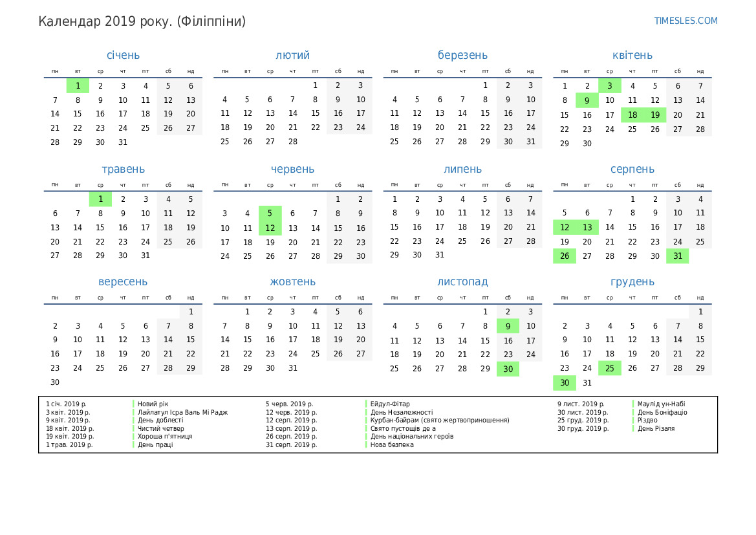Image resolution: width=756 pixels, height=535 pixels.
Task: Select highlighted August 31 in серпень
Action: (x=677, y=256)
